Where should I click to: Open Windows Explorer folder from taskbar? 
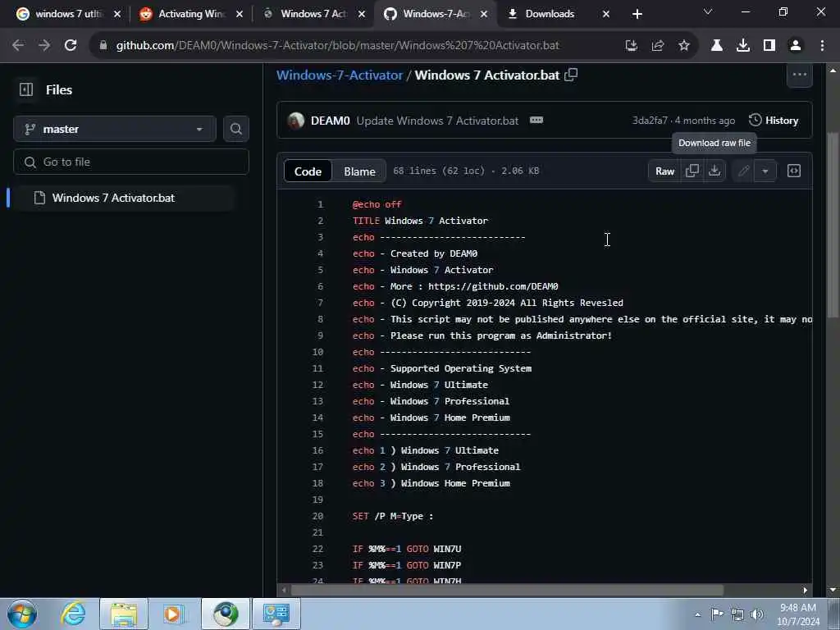click(124, 614)
